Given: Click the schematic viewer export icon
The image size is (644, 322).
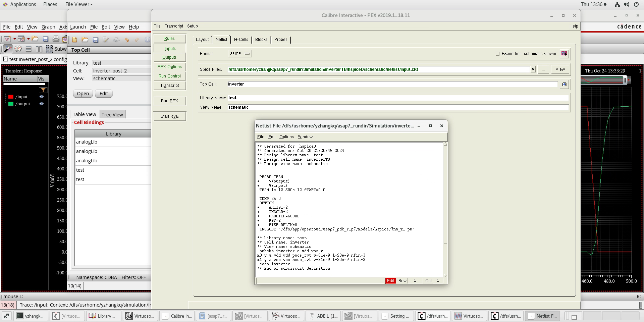Looking at the screenshot, I should click(x=564, y=53).
